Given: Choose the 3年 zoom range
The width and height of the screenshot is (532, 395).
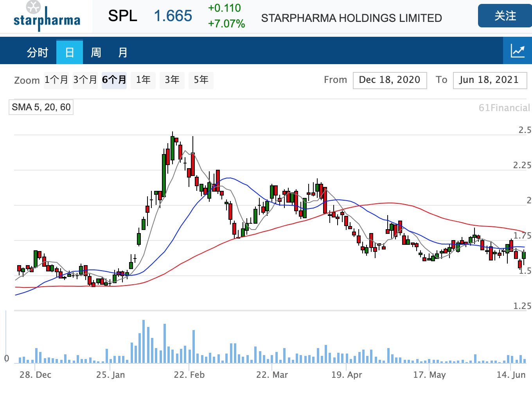Looking at the screenshot, I should pyautogui.click(x=172, y=80).
